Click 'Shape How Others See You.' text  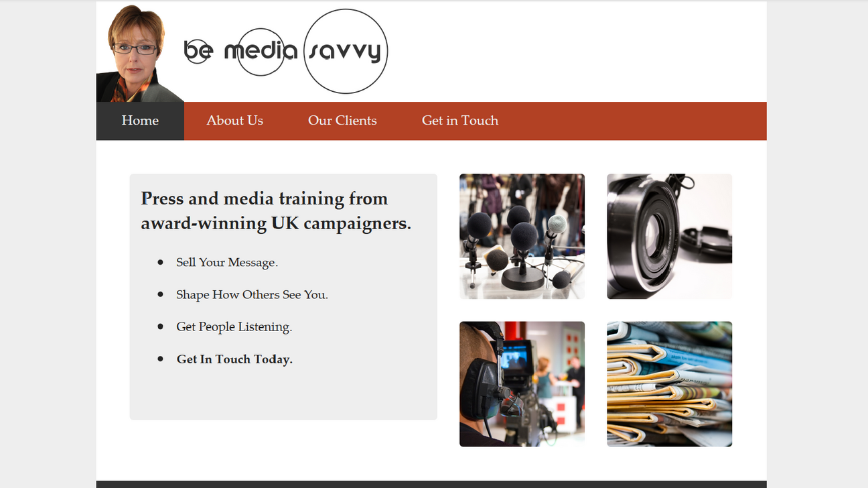point(252,295)
